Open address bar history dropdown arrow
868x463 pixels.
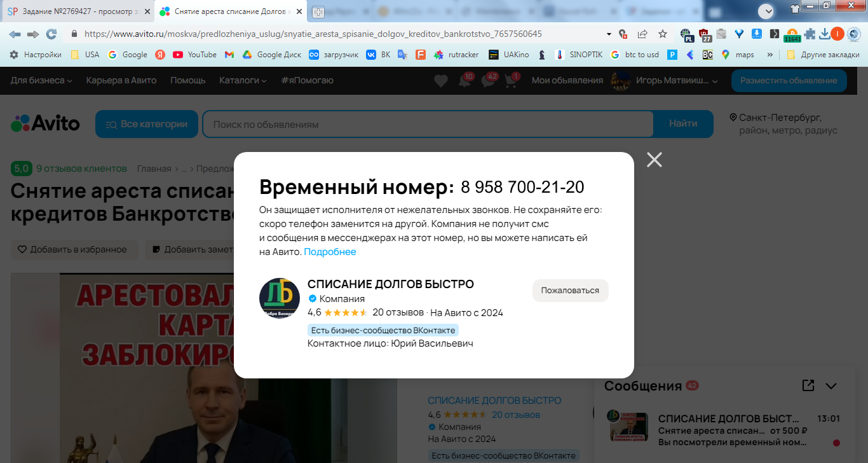(609, 34)
